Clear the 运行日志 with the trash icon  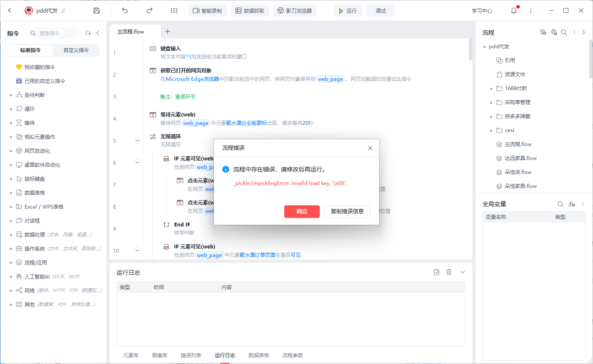(449, 272)
